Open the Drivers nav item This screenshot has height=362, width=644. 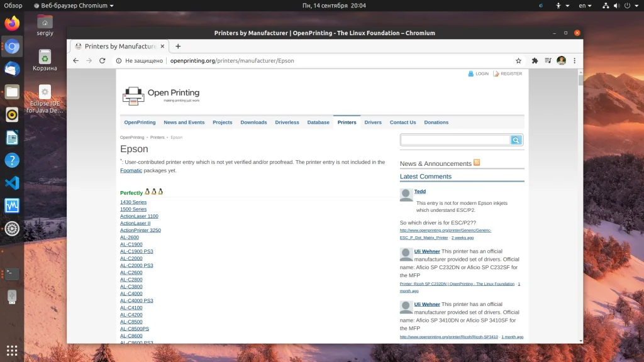[x=373, y=123]
